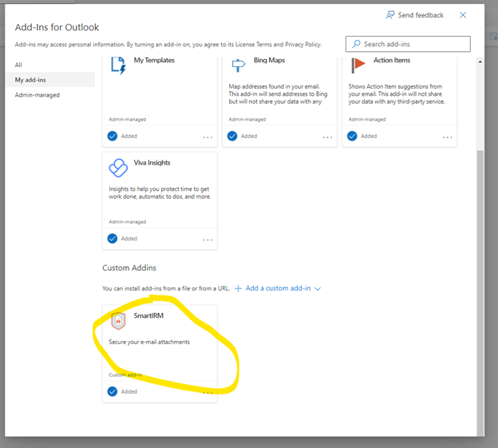Switch to Admin-managed category
Image resolution: width=498 pixels, height=448 pixels.
(37, 95)
